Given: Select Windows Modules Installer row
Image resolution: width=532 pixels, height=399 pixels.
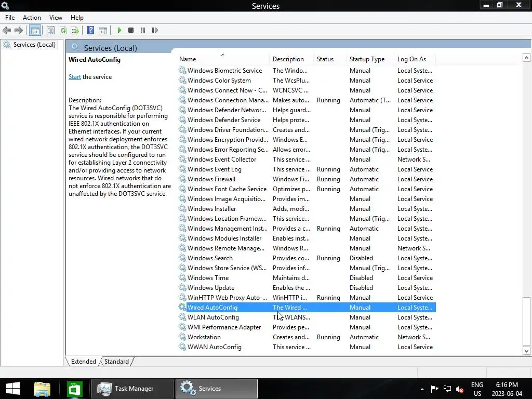Looking at the screenshot, I should (x=307, y=238).
